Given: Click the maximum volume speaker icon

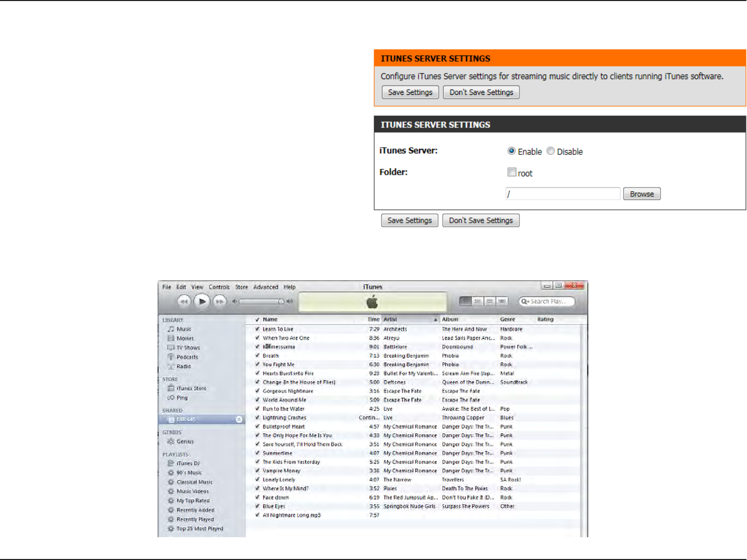Looking at the screenshot, I should click(x=290, y=301).
